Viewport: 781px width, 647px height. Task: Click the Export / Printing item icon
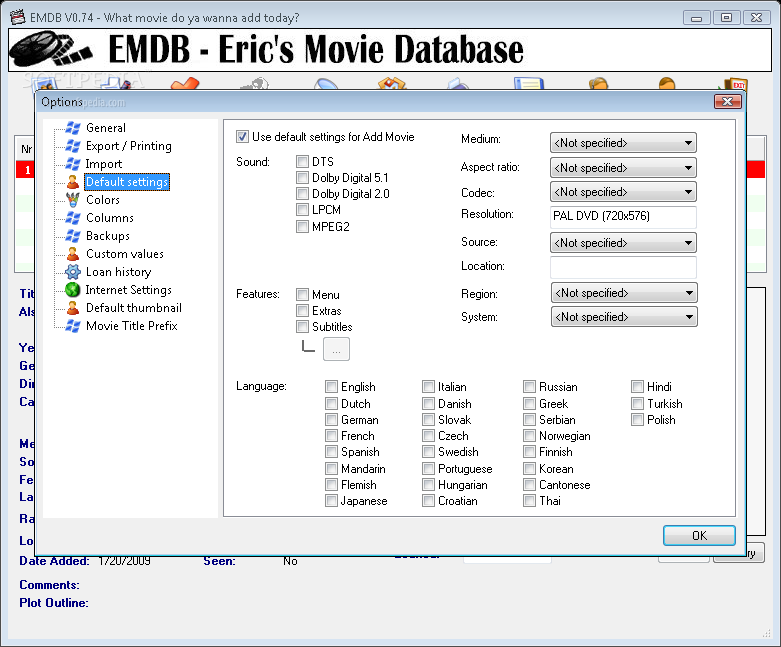[x=73, y=146]
